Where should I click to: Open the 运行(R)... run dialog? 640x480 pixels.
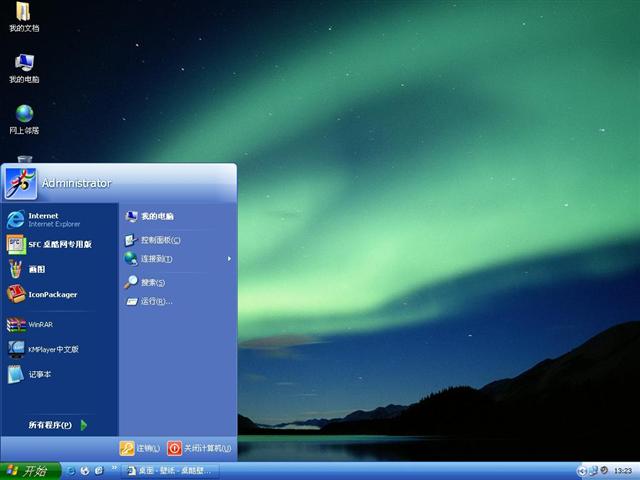coord(155,301)
